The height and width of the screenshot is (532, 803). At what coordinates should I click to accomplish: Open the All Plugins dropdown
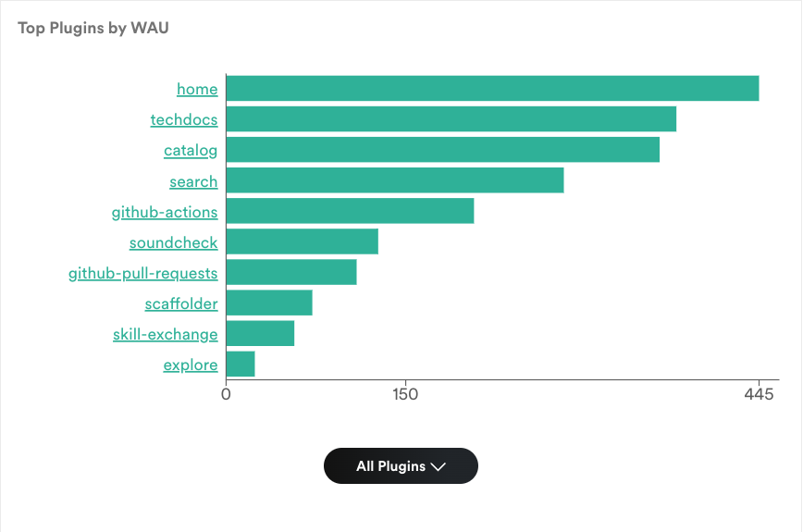coord(401,466)
